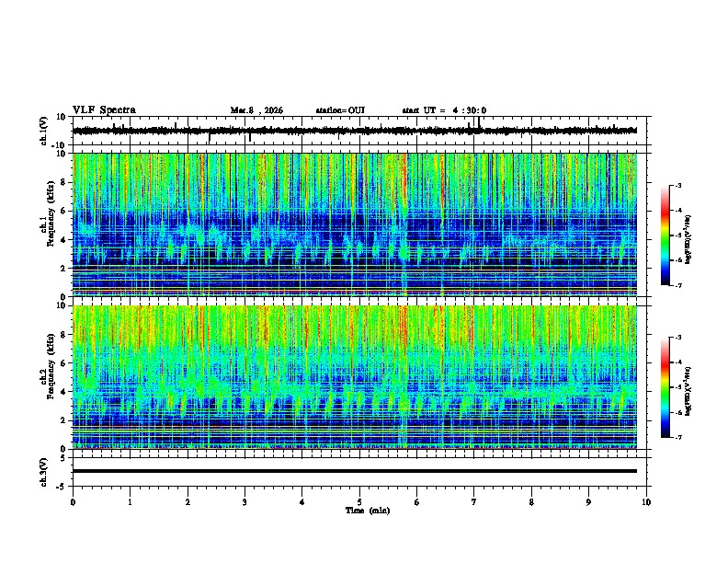Click the ch.1 voltage waveform trace
This screenshot has width=728, height=563.
(x=355, y=131)
